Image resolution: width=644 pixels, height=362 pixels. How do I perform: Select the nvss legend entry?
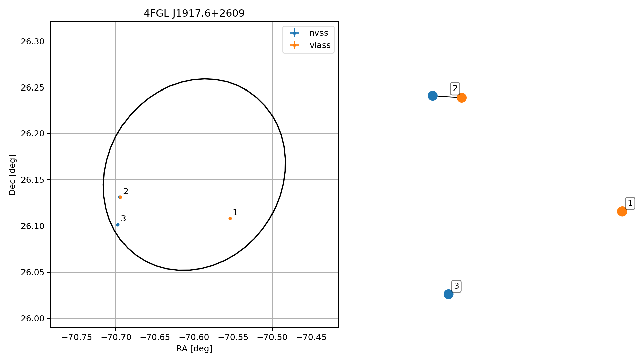(309, 33)
